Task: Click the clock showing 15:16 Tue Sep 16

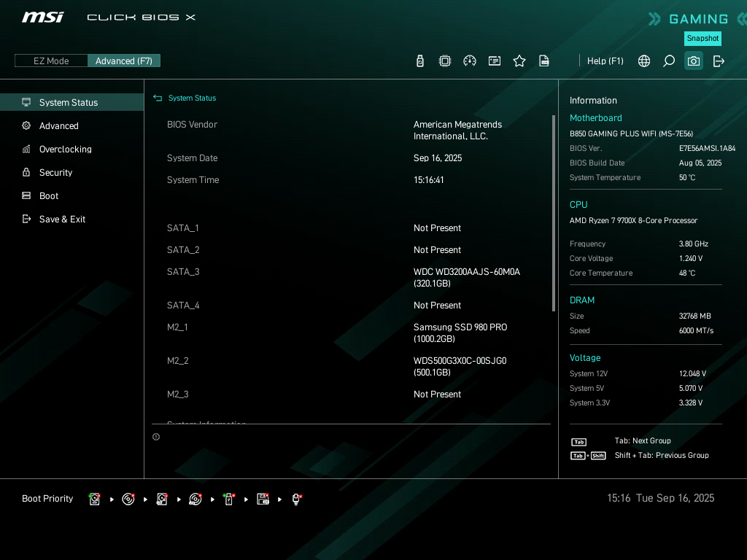Action: click(x=660, y=498)
